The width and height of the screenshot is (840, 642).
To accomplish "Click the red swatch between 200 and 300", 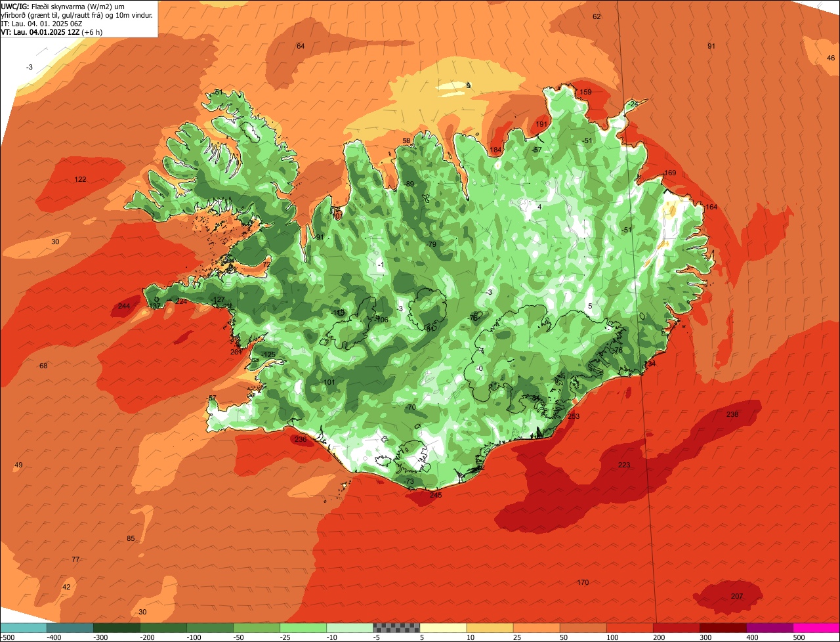I will coord(676,628).
